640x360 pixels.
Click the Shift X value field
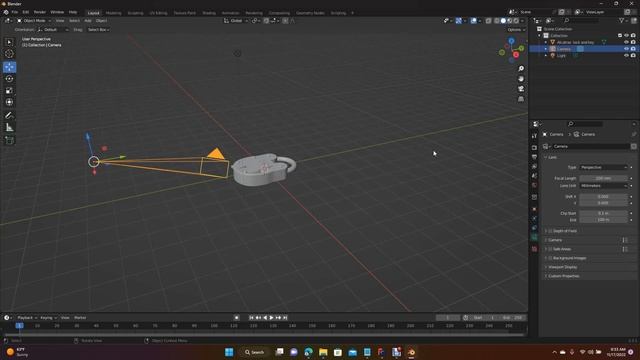tap(603, 196)
